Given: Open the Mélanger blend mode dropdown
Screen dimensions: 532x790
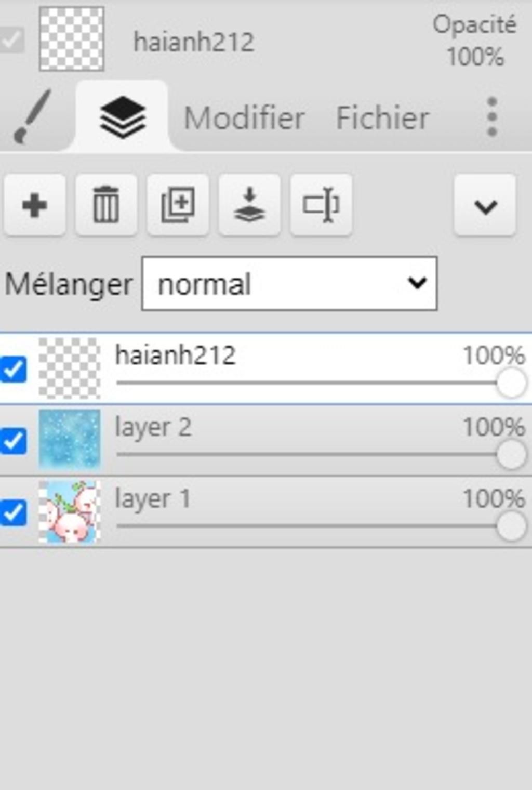Looking at the screenshot, I should tap(289, 284).
